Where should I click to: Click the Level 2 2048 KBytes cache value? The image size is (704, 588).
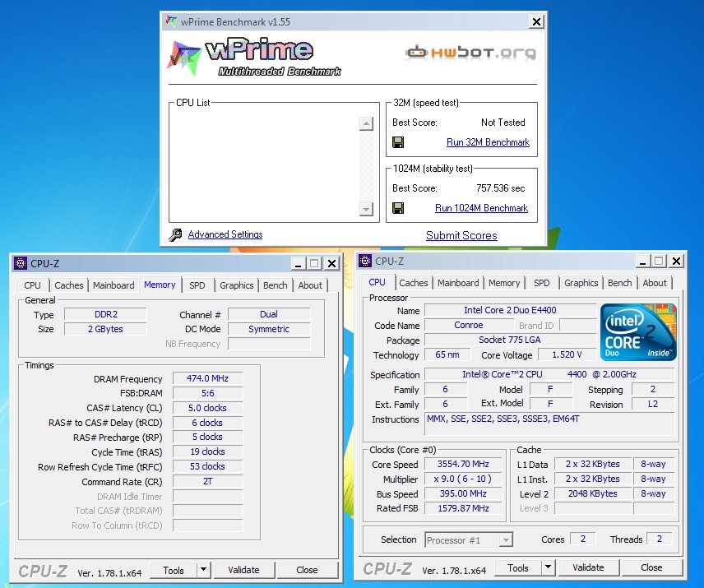coord(593,493)
